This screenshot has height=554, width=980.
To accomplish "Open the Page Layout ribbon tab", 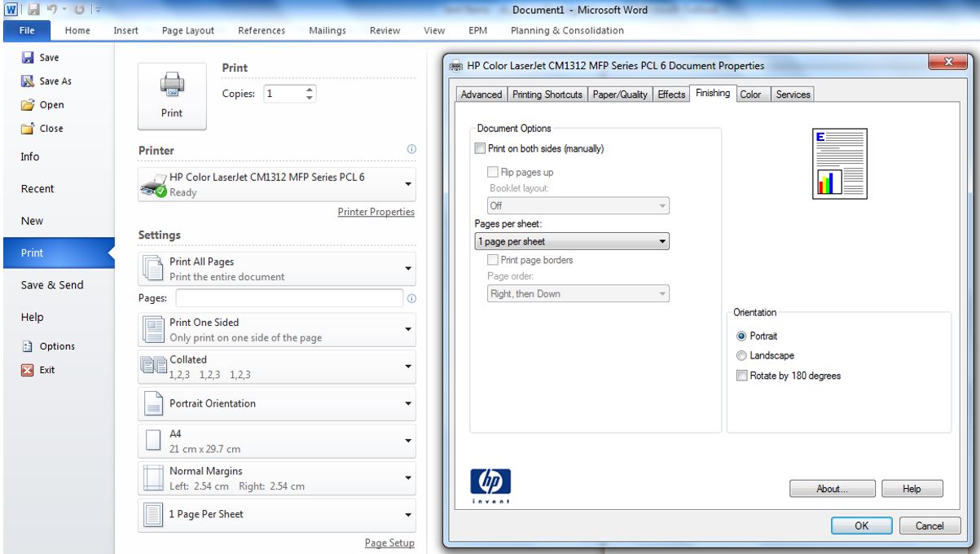I will (x=188, y=31).
